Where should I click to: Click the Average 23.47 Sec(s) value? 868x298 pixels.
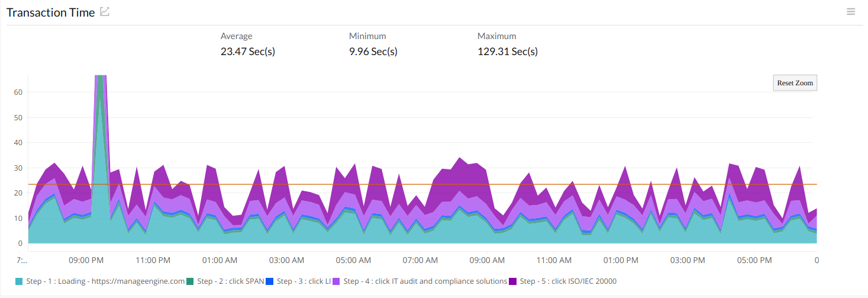[x=247, y=52]
